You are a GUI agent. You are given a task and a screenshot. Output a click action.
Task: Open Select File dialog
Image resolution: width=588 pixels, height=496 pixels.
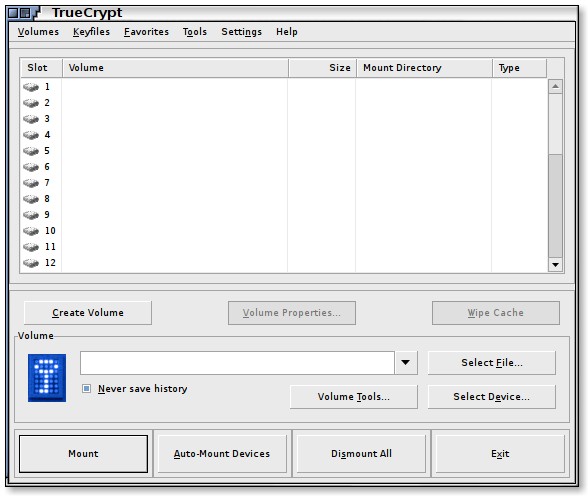coord(492,363)
